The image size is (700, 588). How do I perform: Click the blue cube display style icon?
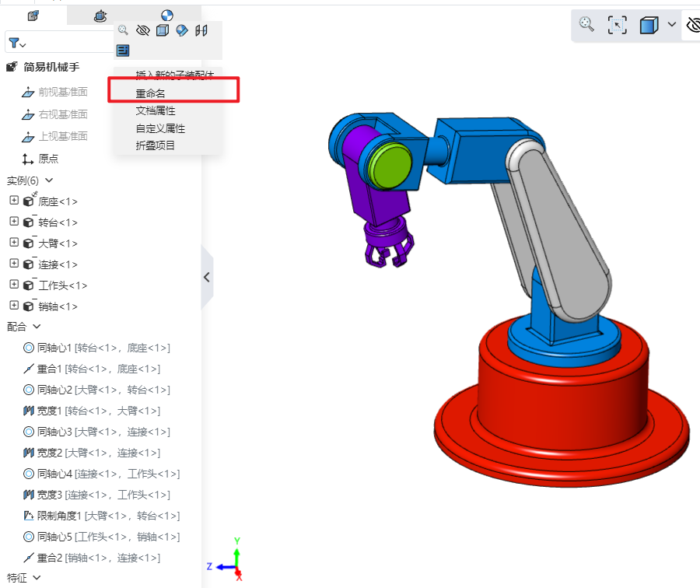[x=649, y=25]
